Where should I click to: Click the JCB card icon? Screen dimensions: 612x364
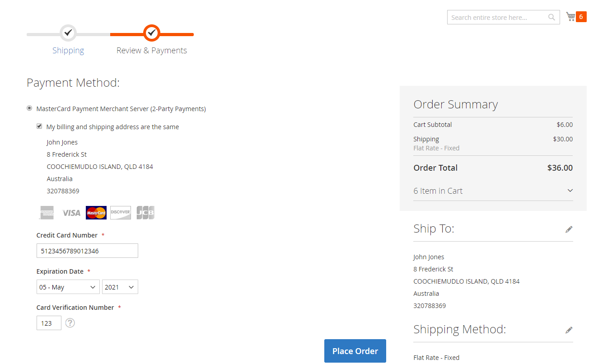(x=145, y=213)
